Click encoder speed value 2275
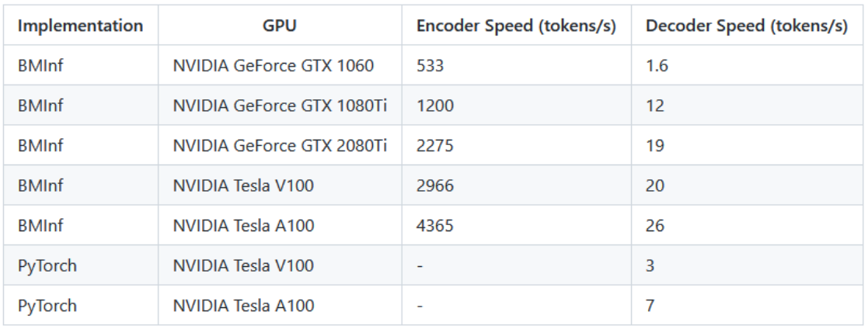 click(x=435, y=145)
